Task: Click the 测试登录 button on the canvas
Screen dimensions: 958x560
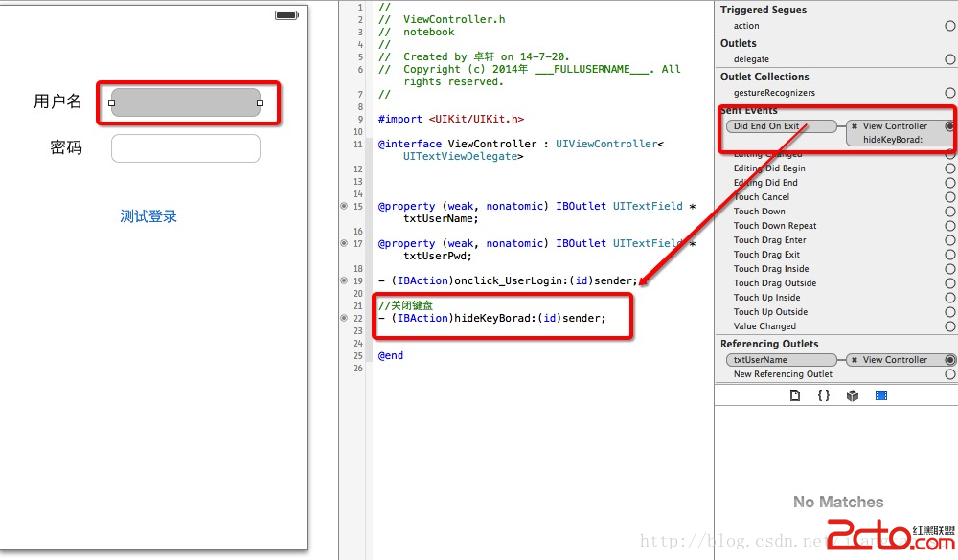Action: pos(148,216)
